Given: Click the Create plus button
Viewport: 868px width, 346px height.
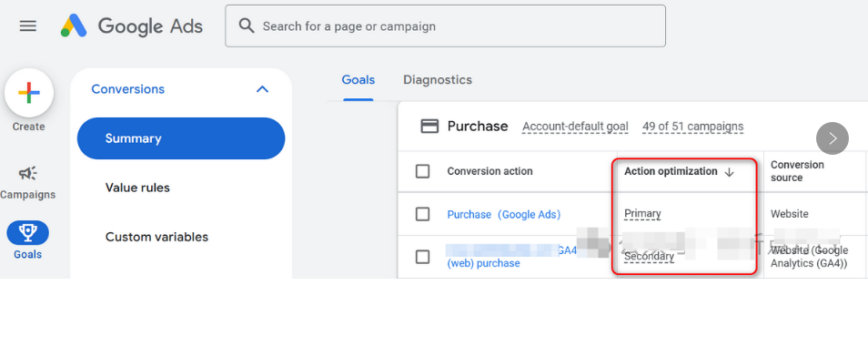Looking at the screenshot, I should point(29,93).
